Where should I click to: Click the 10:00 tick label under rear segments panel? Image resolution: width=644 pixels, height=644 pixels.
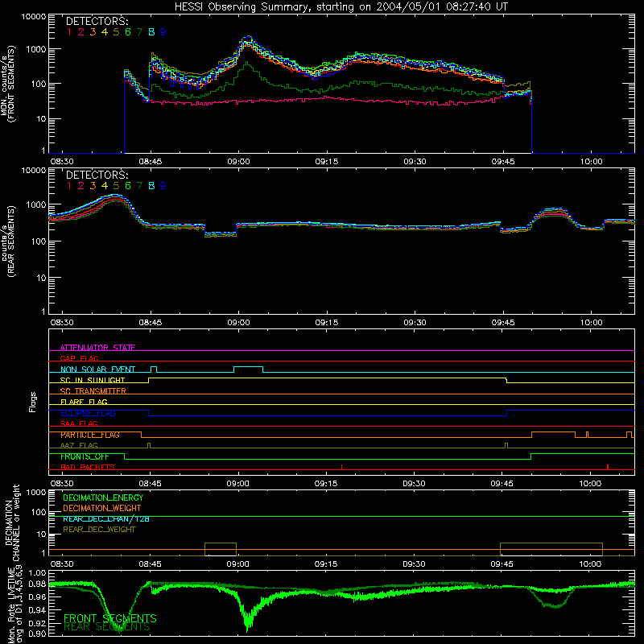(591, 323)
